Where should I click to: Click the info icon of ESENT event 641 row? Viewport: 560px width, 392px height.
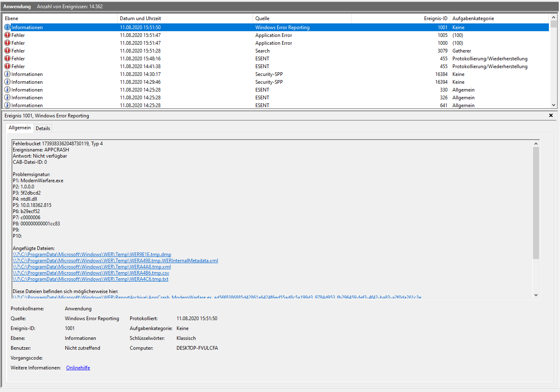click(7, 105)
